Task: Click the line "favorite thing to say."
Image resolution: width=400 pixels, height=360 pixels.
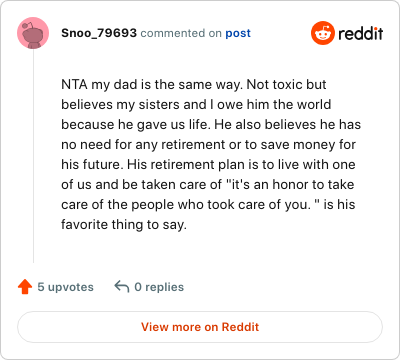Action: pos(124,225)
